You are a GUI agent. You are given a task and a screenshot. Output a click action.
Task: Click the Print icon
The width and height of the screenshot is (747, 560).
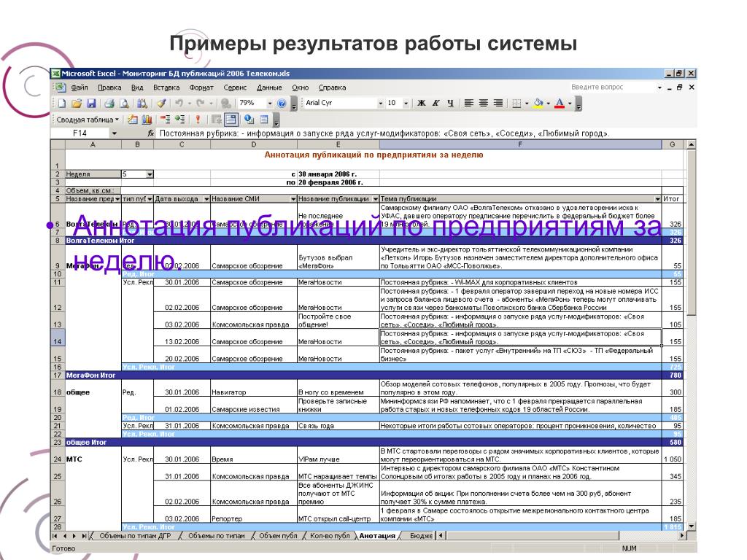click(109, 103)
